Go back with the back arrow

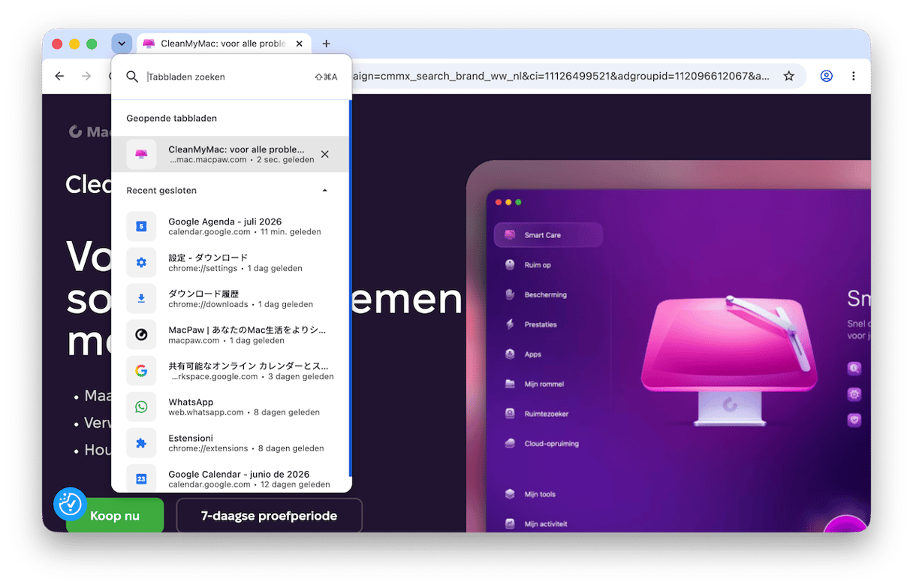click(x=60, y=76)
